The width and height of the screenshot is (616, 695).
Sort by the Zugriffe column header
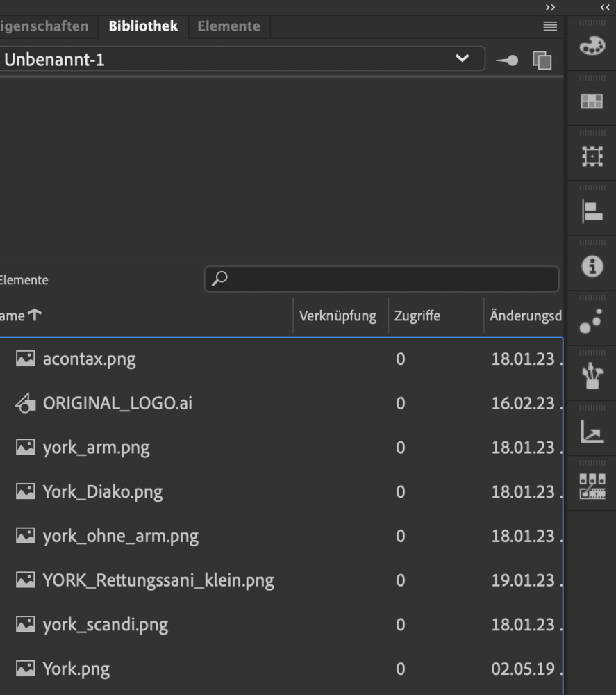tap(417, 316)
